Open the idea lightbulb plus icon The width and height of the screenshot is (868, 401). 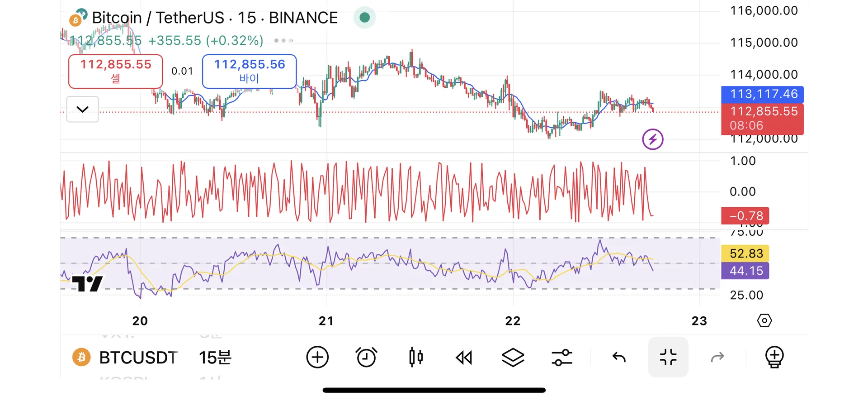click(x=774, y=357)
